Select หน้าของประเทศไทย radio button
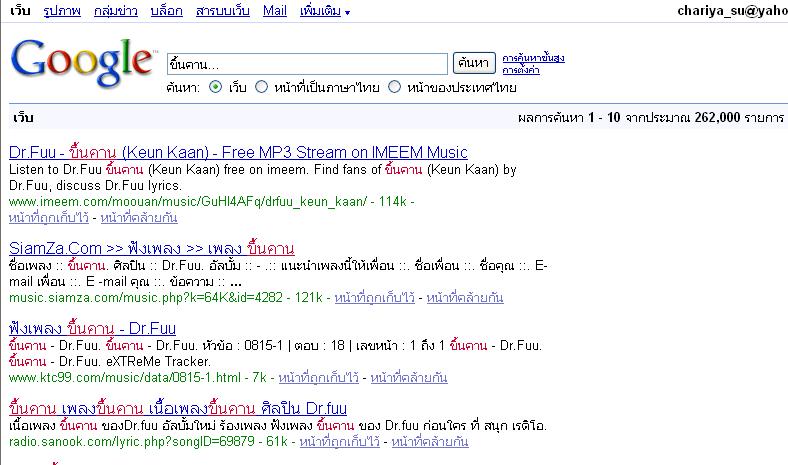788x465 pixels. coord(395,87)
